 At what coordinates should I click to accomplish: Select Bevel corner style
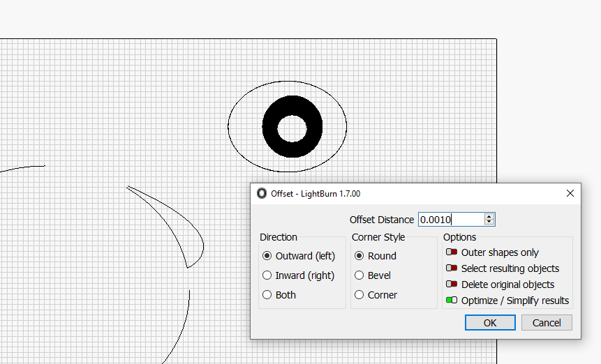(x=359, y=275)
